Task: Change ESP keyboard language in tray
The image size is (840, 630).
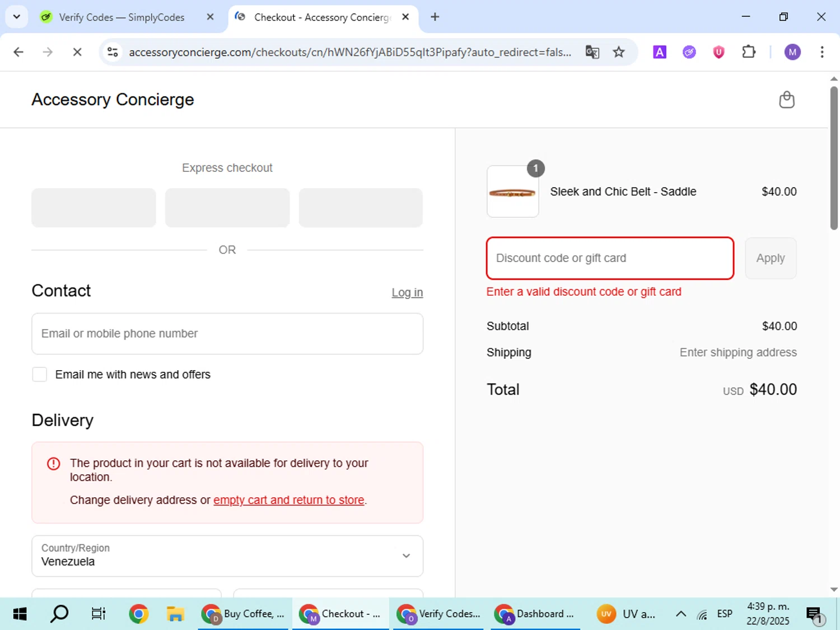Action: tap(725, 614)
